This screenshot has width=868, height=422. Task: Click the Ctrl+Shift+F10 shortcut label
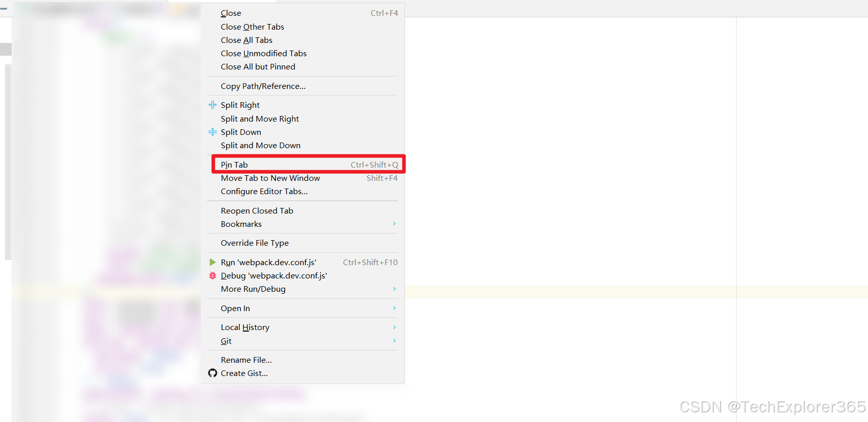pos(370,262)
